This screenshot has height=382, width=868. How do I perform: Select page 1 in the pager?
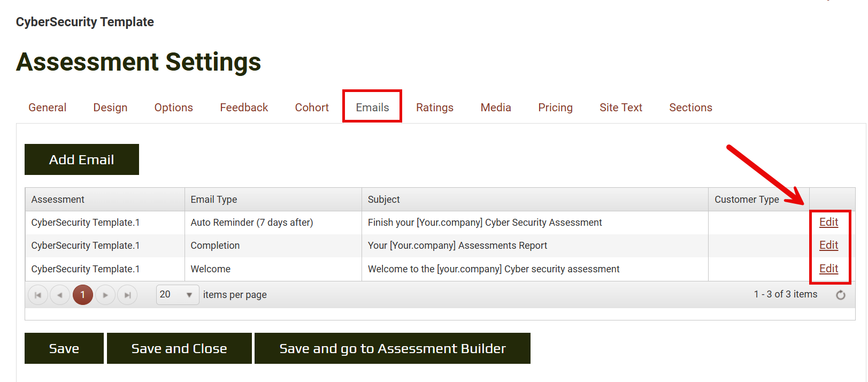83,295
